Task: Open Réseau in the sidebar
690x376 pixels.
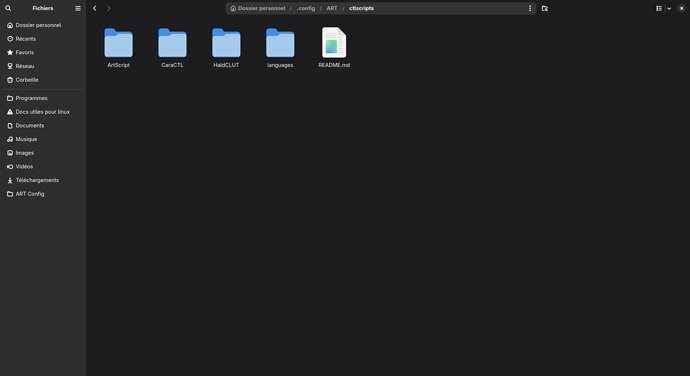Action: (43, 66)
